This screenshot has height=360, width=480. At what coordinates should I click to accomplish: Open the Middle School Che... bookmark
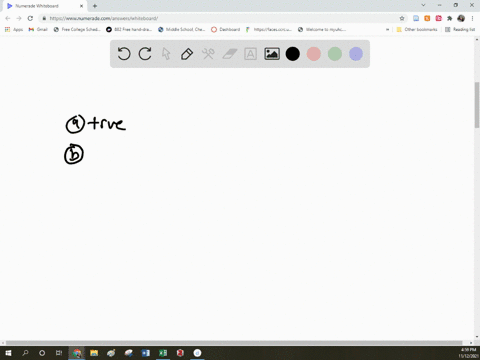(x=182, y=29)
